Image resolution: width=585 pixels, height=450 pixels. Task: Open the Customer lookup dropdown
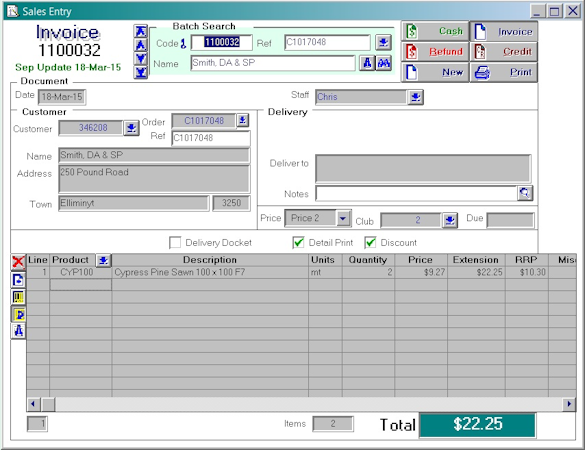(131, 128)
